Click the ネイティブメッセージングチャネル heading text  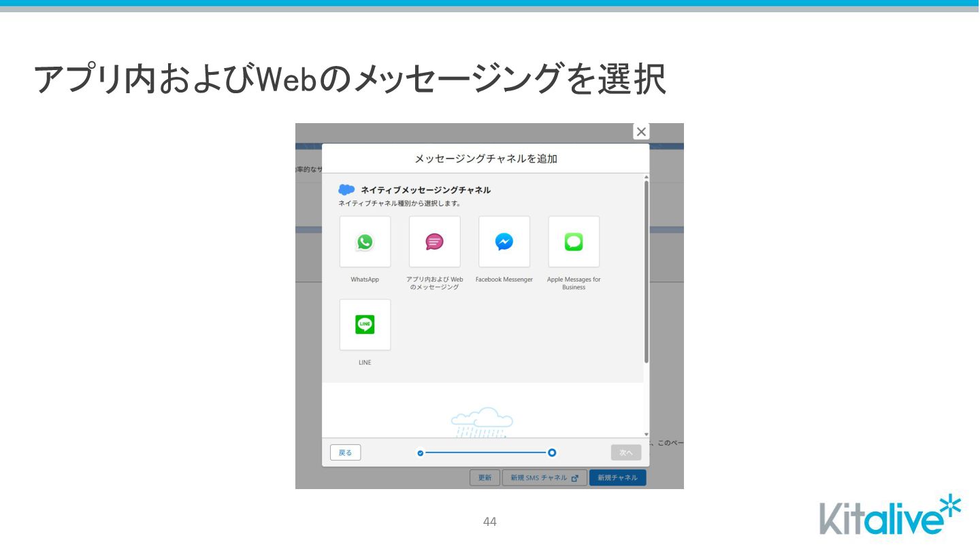tap(425, 190)
